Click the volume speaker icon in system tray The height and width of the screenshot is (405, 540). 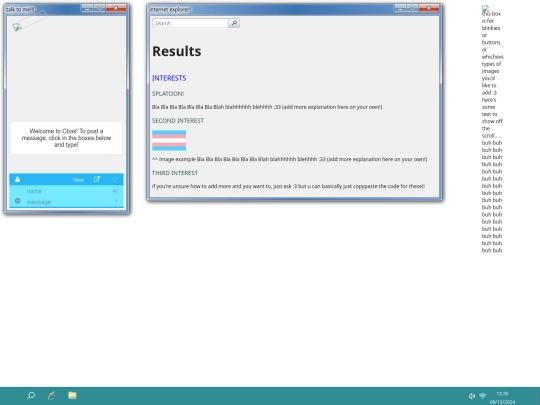pyautogui.click(x=471, y=396)
